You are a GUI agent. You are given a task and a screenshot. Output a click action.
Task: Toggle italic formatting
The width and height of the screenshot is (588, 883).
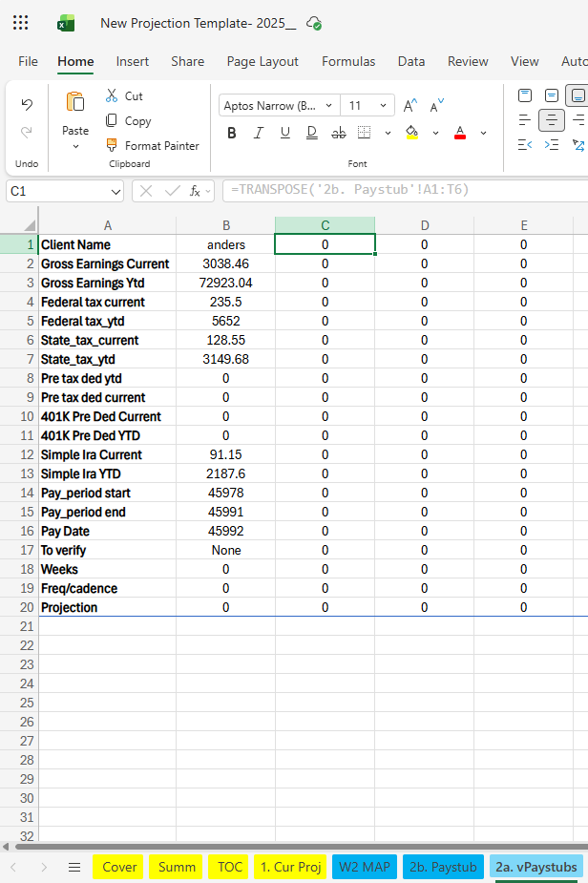point(258,133)
